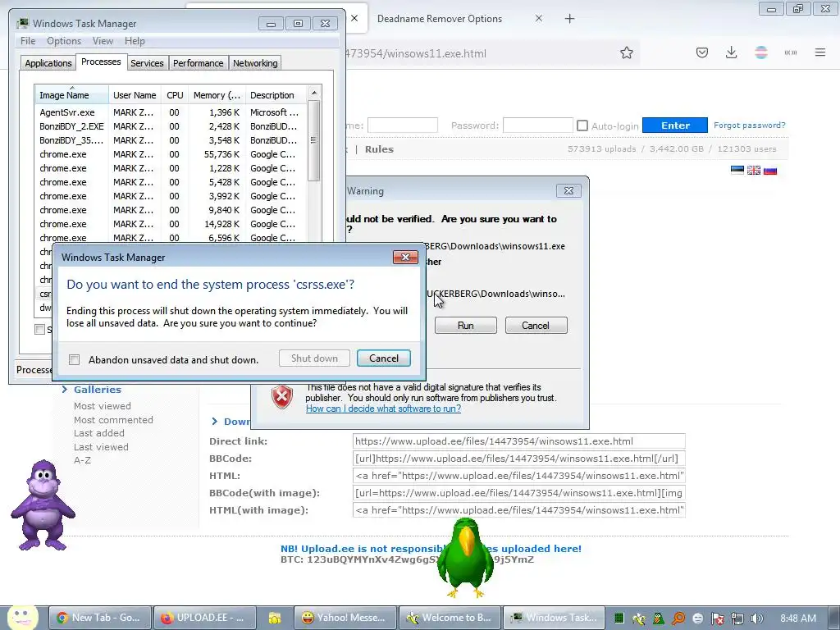Cancel ending the csrss.exe process
Screen dimensions: 840x630
tap(384, 358)
